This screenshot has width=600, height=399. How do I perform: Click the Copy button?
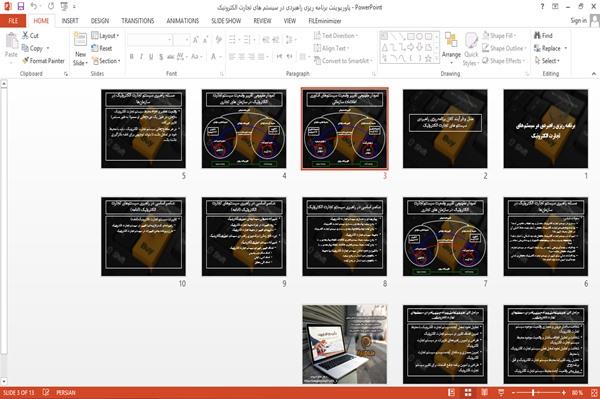[32, 48]
